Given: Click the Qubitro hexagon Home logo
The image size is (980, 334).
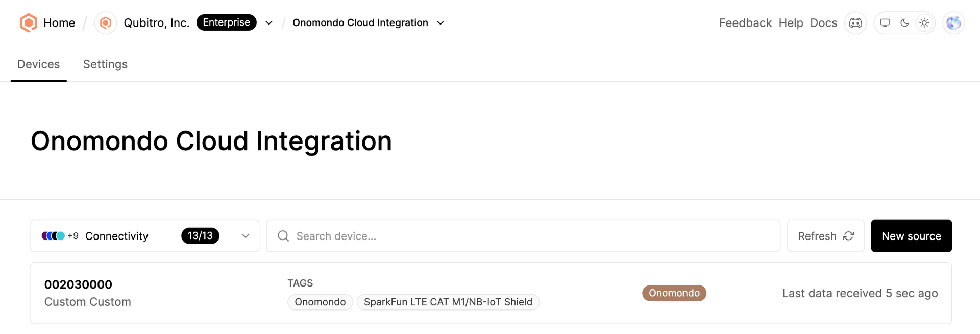Looking at the screenshot, I should point(28,23).
